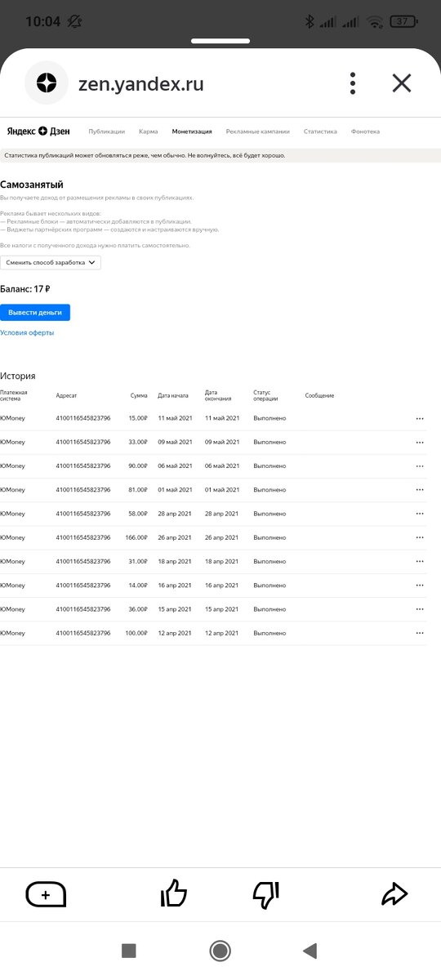Tap the thumbs up like icon
441x980 pixels.
click(x=174, y=893)
